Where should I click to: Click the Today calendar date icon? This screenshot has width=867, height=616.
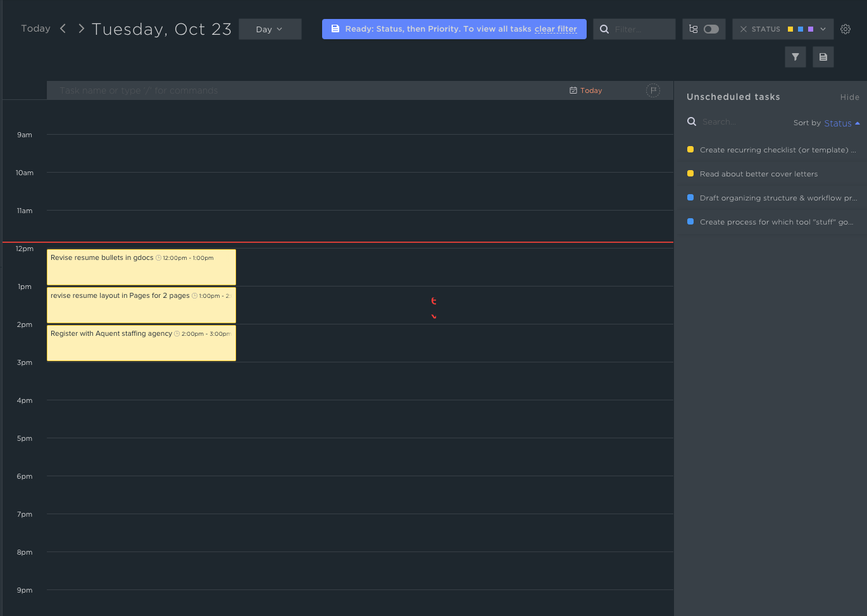pyautogui.click(x=573, y=90)
